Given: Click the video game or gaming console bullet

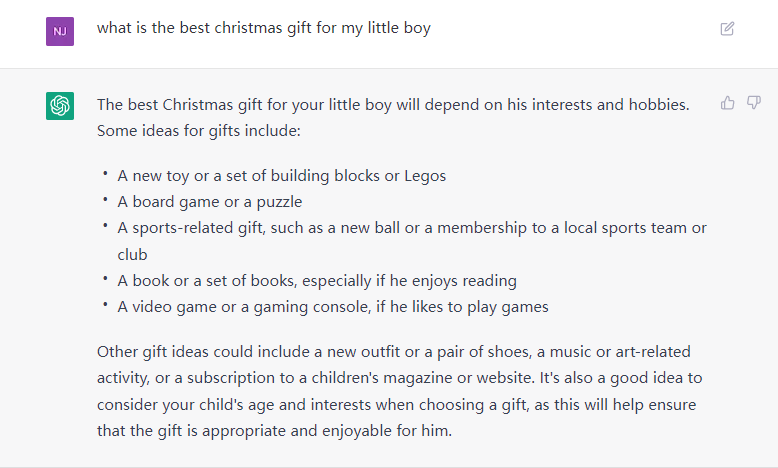Looking at the screenshot, I should click(x=332, y=307).
